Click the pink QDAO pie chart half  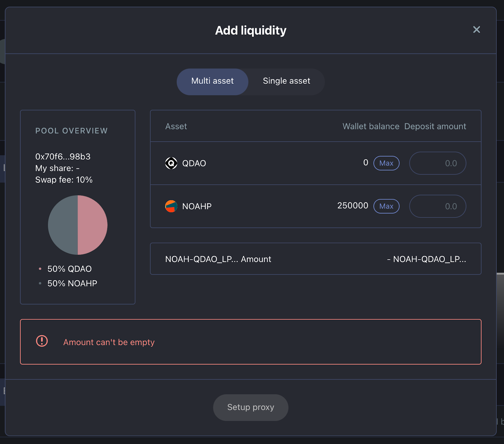(93, 225)
